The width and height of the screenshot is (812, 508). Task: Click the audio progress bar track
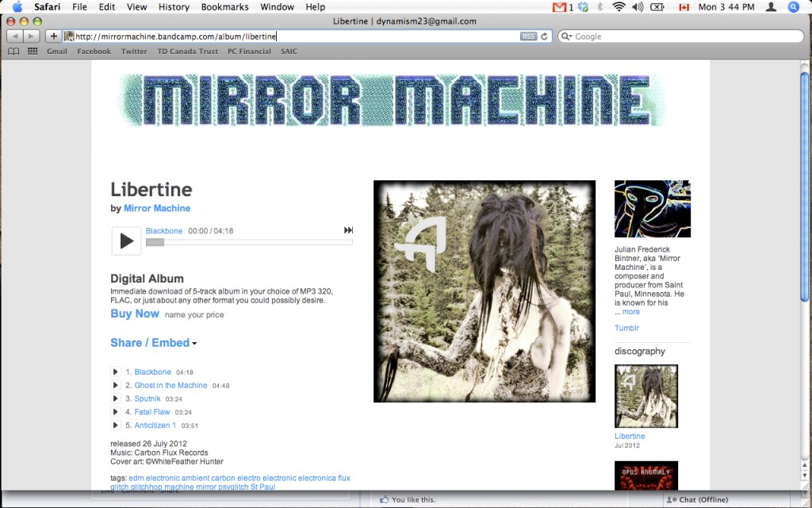(x=249, y=242)
